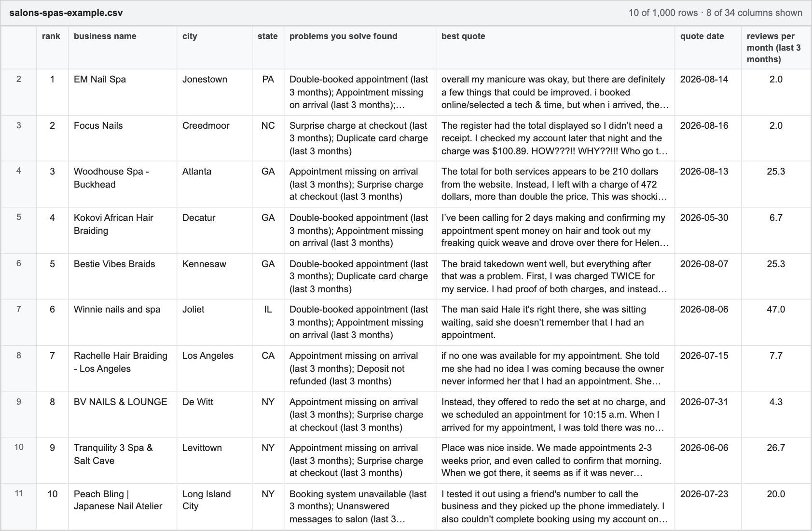Image resolution: width=812 pixels, height=531 pixels.
Task: Click the '10 of 1,000 rows' summary text
Action: coord(663,13)
